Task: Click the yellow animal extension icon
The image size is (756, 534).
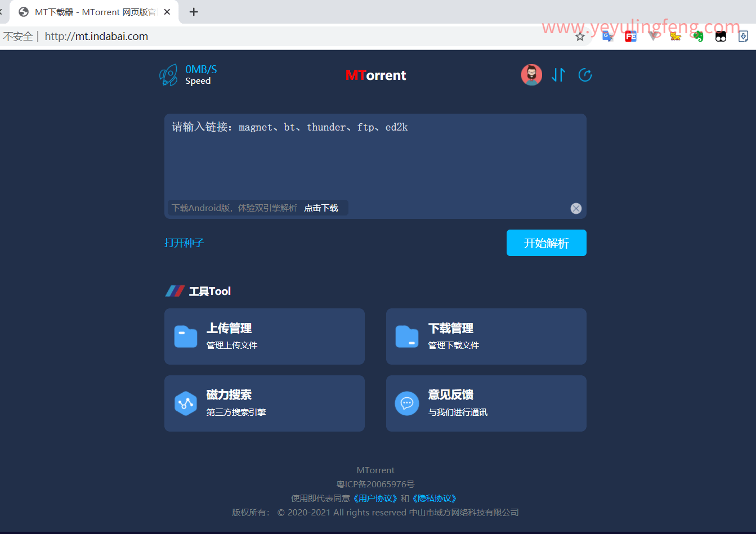Action: pyautogui.click(x=676, y=37)
